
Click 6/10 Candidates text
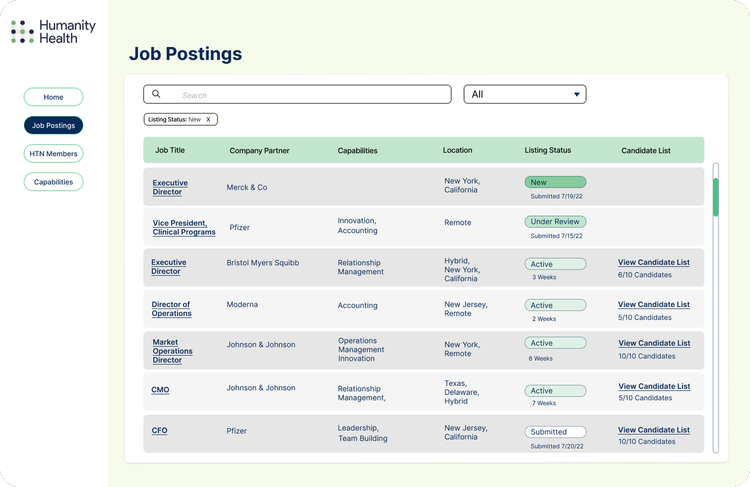click(x=645, y=275)
